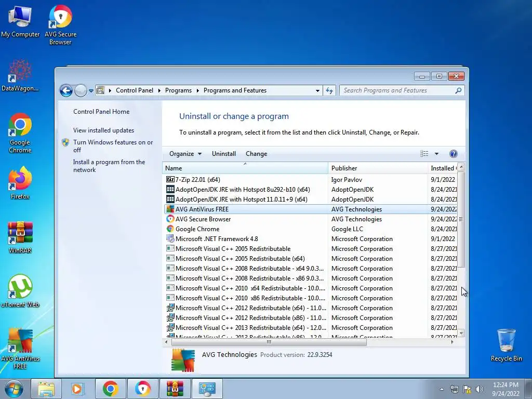The width and height of the screenshot is (532, 399).
Task: Select Microsoft .NET Framework 4.8 row
Action: pos(311,238)
